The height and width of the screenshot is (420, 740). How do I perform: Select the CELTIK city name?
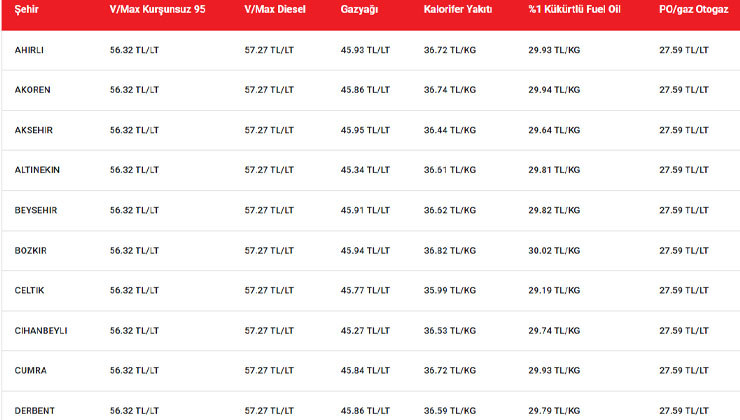tap(30, 290)
